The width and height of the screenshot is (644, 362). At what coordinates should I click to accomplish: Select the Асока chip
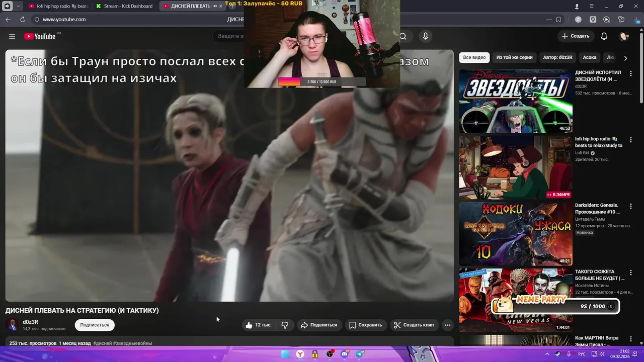[x=590, y=57]
